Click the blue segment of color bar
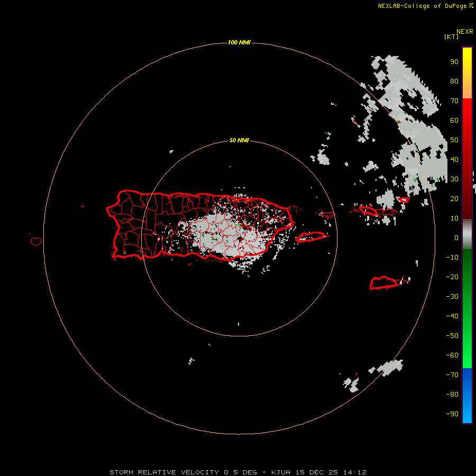 pyautogui.click(x=467, y=395)
